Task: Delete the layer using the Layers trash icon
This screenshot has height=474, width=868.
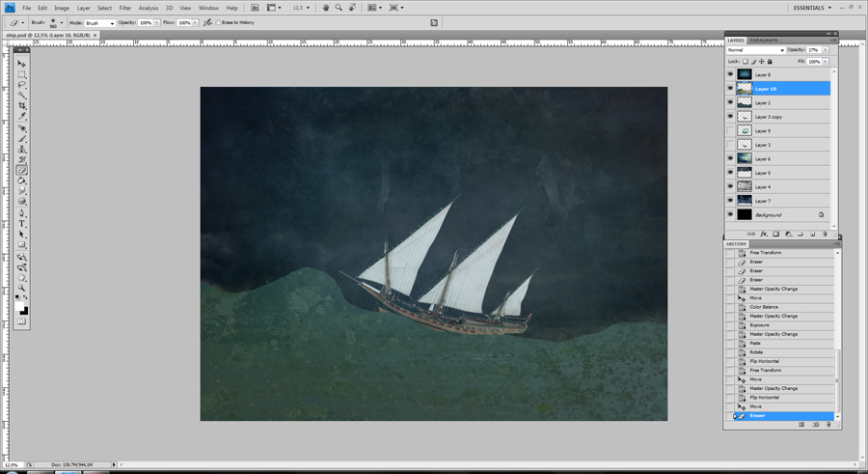Action: 825,234
